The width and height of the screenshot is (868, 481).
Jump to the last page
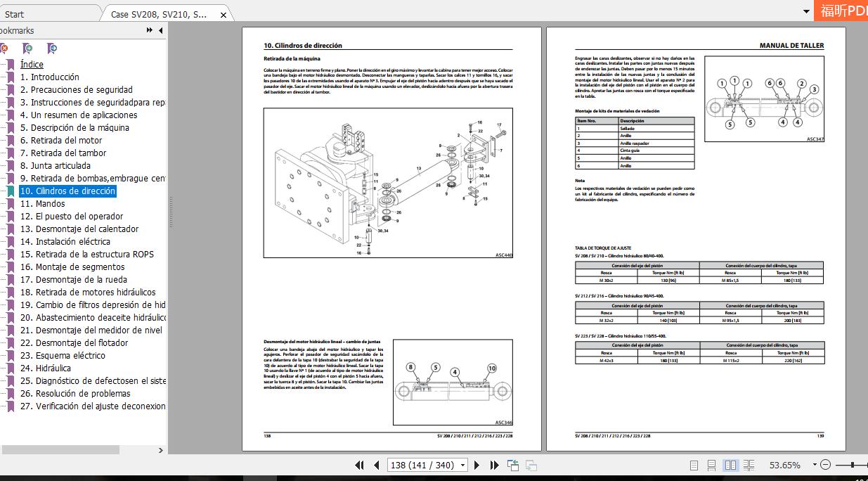[494, 465]
